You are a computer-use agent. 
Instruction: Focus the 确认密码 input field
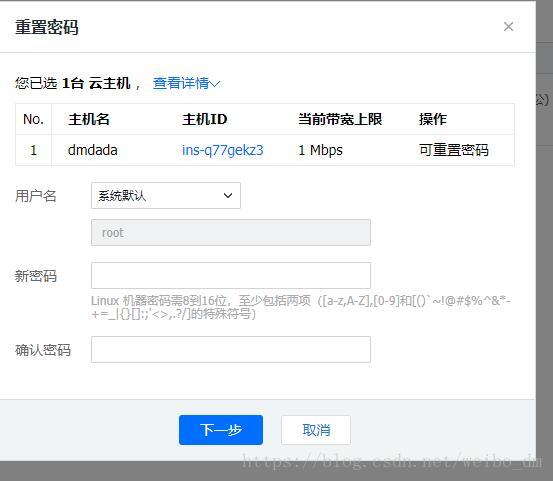[x=231, y=349]
